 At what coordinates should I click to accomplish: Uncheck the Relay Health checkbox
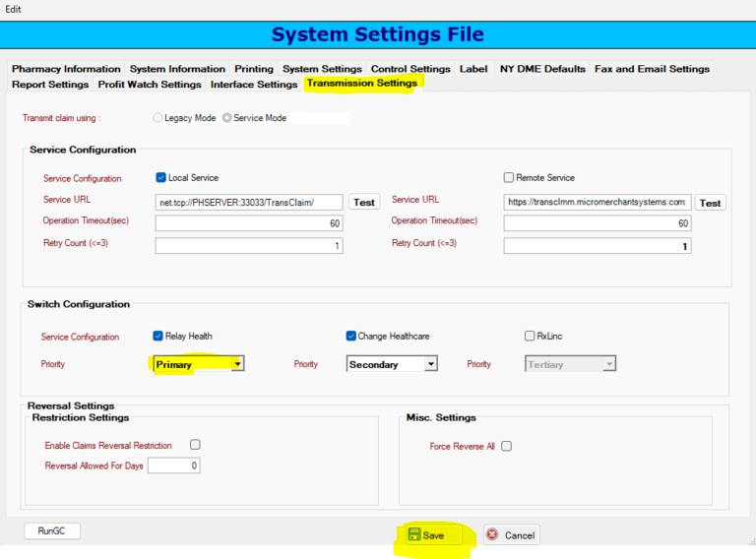click(158, 336)
